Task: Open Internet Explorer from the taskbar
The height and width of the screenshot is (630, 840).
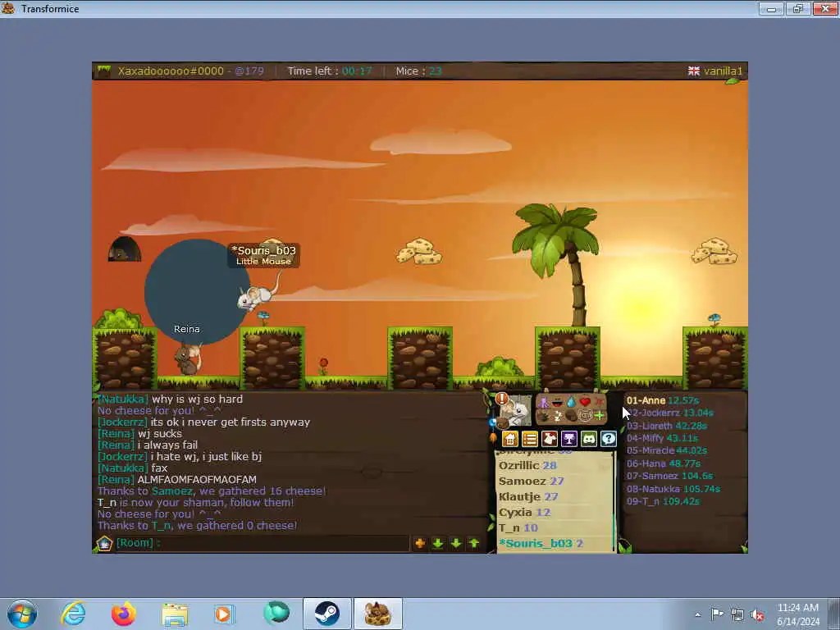Action: click(73, 614)
